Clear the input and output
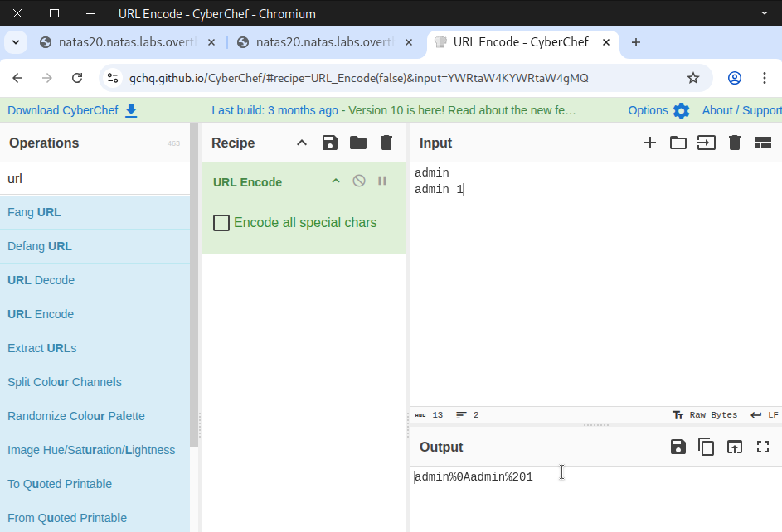782x532 pixels. tap(734, 143)
